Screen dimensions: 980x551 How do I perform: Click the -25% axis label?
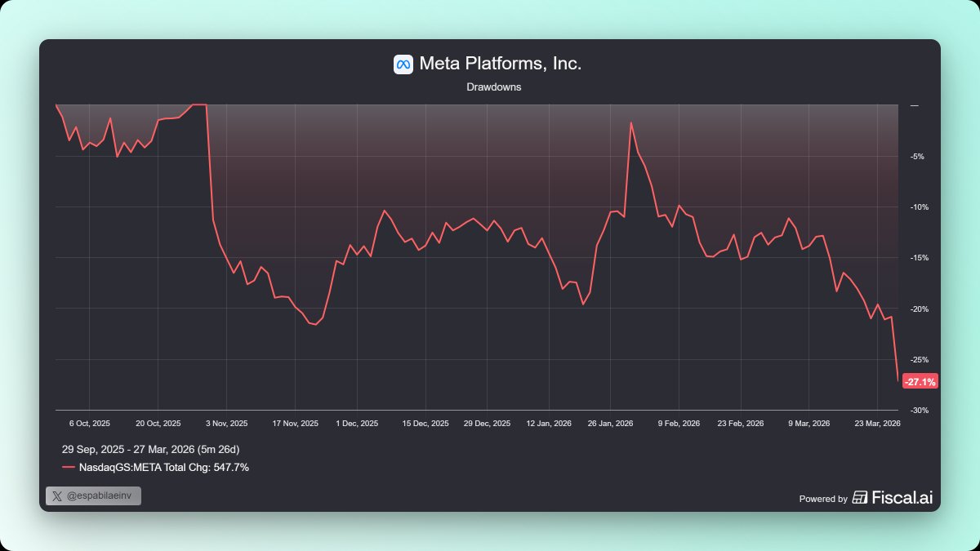click(920, 360)
